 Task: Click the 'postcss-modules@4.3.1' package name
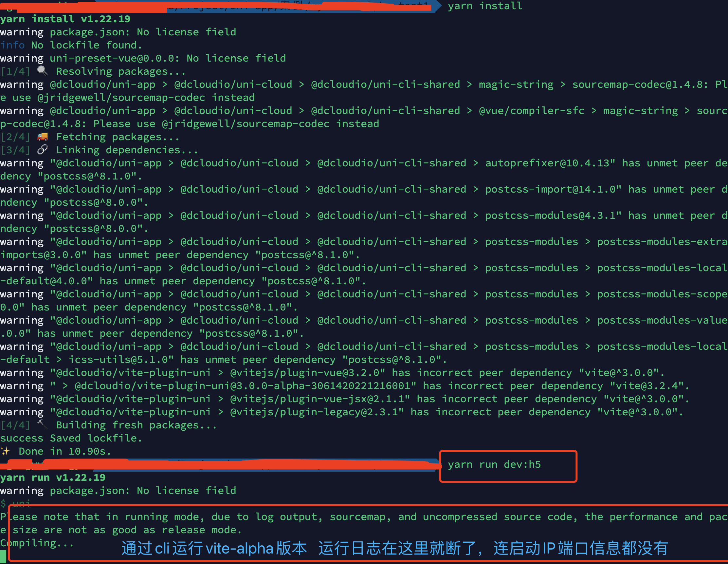550,216
